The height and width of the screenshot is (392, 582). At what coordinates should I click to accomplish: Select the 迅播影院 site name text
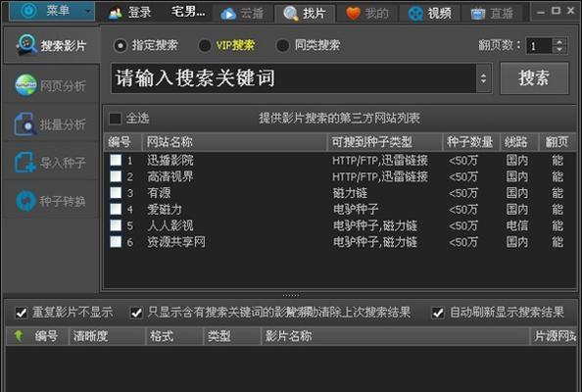[x=170, y=161]
